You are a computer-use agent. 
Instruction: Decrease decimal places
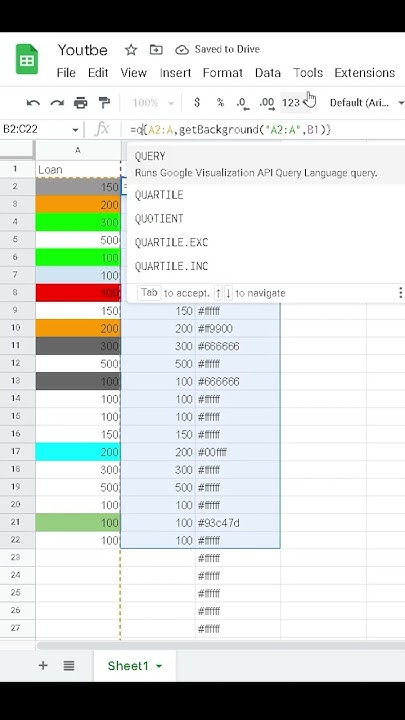click(243, 103)
